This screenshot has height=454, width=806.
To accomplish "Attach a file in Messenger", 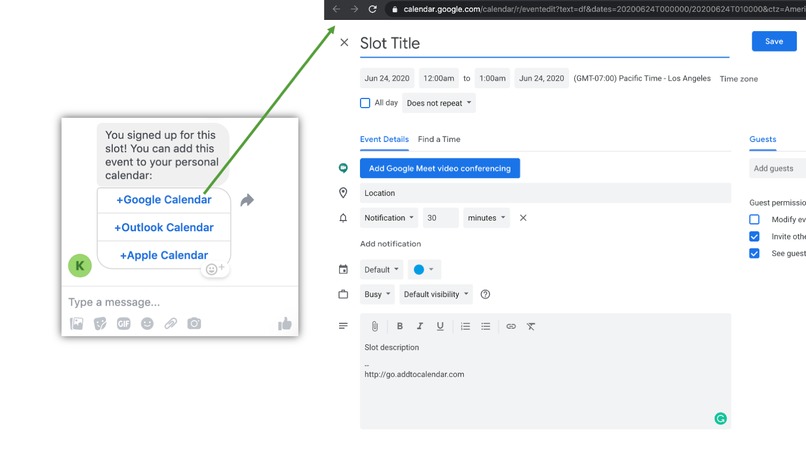I will (x=171, y=323).
